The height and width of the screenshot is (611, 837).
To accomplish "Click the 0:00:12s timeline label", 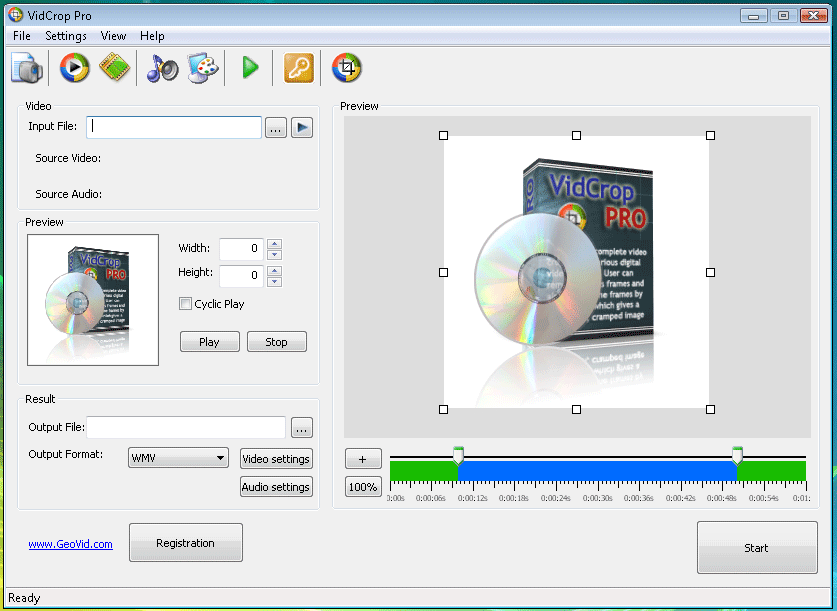I will [x=472, y=498].
